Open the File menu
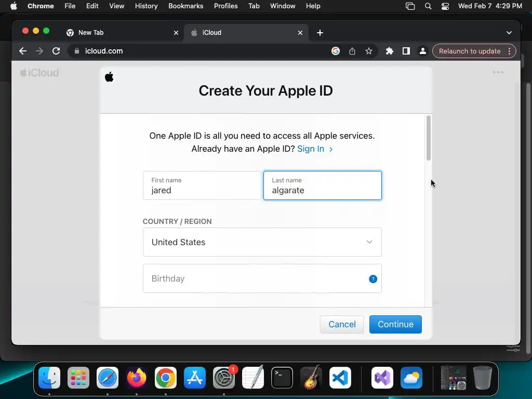 click(70, 6)
